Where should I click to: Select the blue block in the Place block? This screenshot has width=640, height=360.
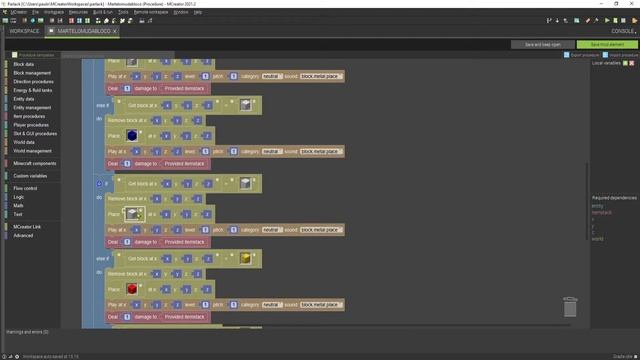click(132, 136)
